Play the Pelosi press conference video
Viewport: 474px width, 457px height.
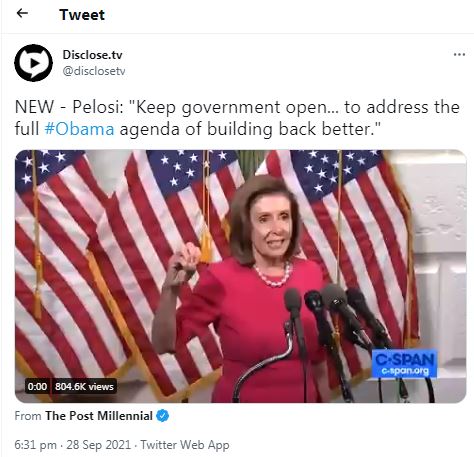coord(240,276)
